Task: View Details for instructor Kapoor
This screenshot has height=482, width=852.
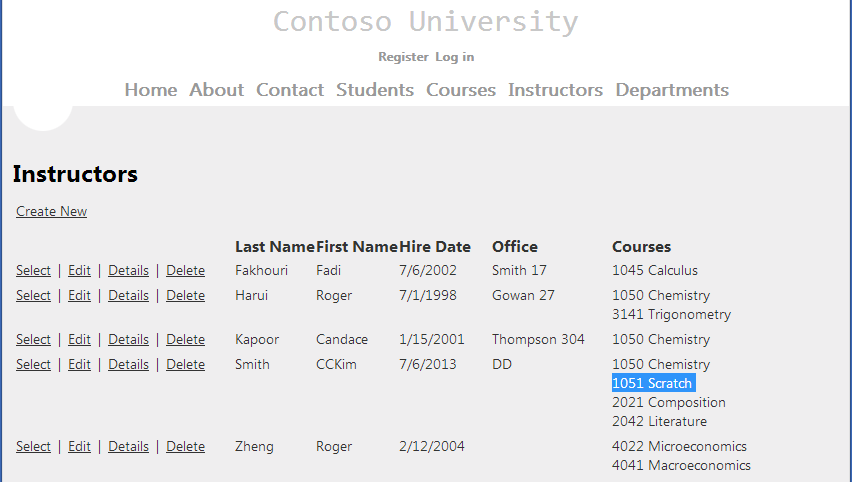Action: pos(128,340)
